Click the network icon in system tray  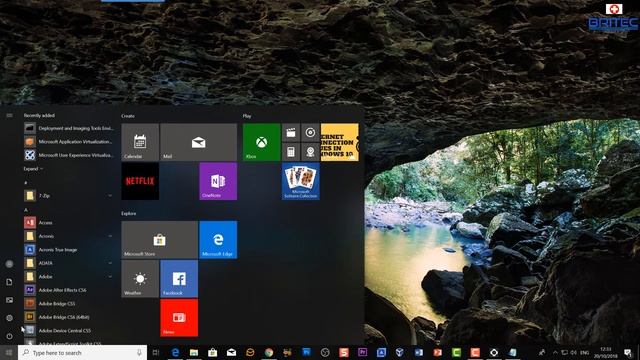564,353
